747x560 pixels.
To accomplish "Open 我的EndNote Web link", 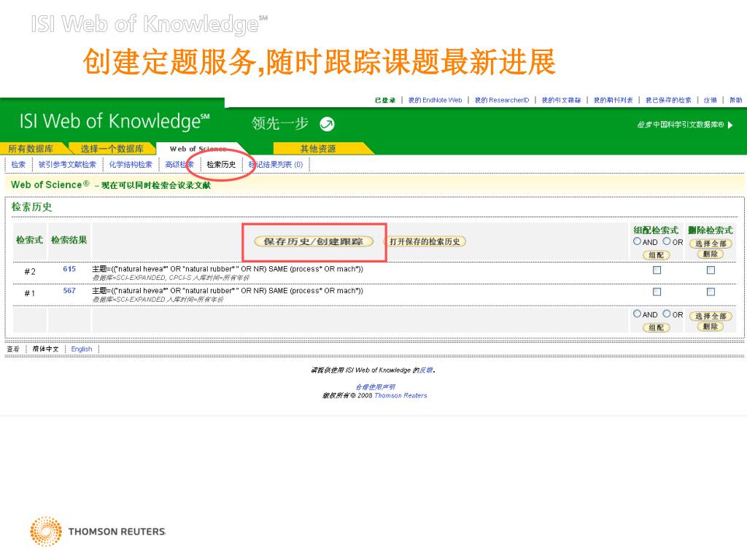I will pyautogui.click(x=435, y=100).
